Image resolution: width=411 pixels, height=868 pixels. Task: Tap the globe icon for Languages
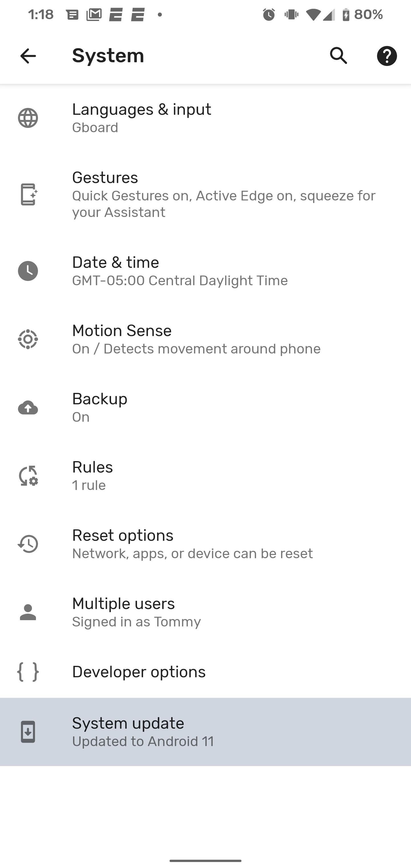click(x=28, y=118)
